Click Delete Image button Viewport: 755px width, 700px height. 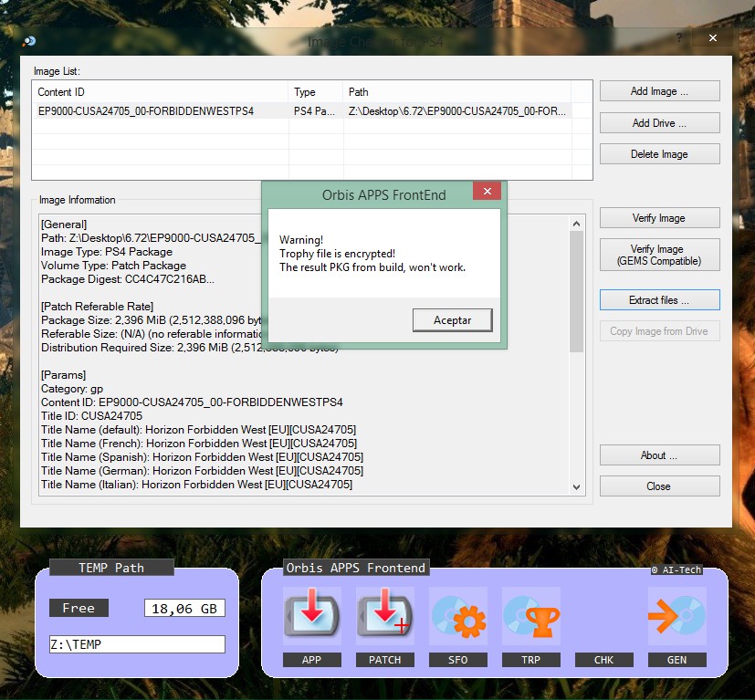pos(660,154)
